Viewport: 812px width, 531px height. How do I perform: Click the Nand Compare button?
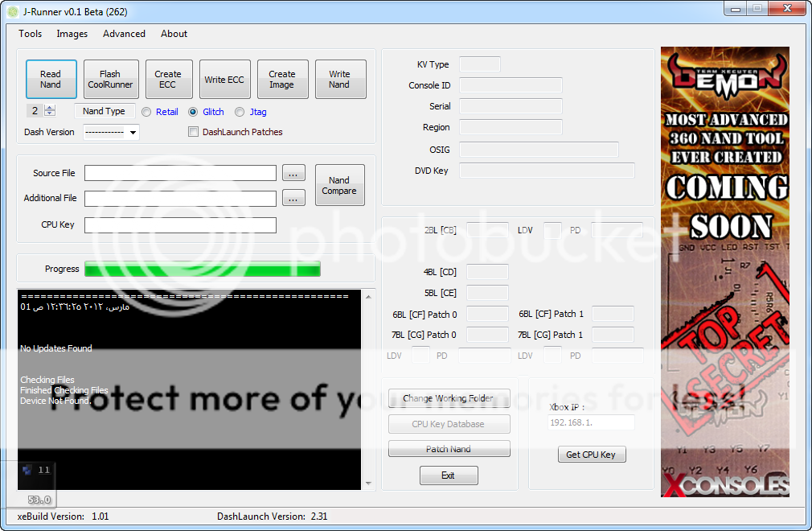click(x=339, y=185)
